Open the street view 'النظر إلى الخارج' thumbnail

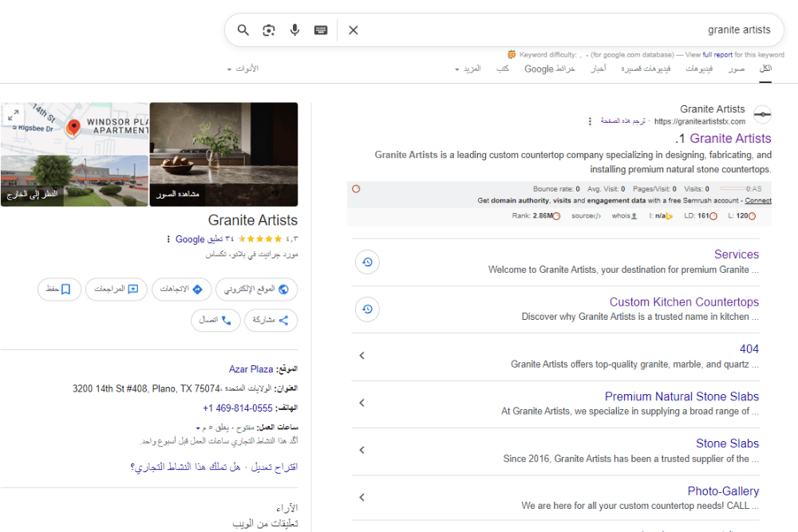point(74,180)
